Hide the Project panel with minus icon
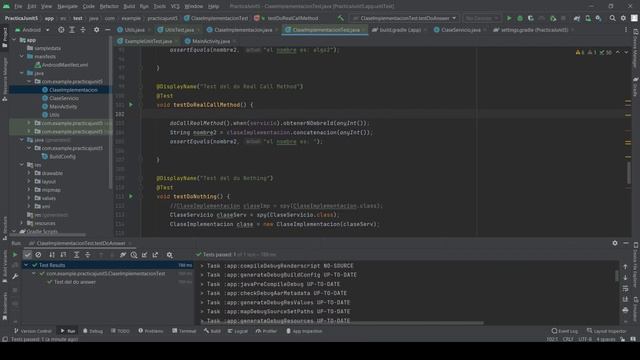 pyautogui.click(x=107, y=30)
